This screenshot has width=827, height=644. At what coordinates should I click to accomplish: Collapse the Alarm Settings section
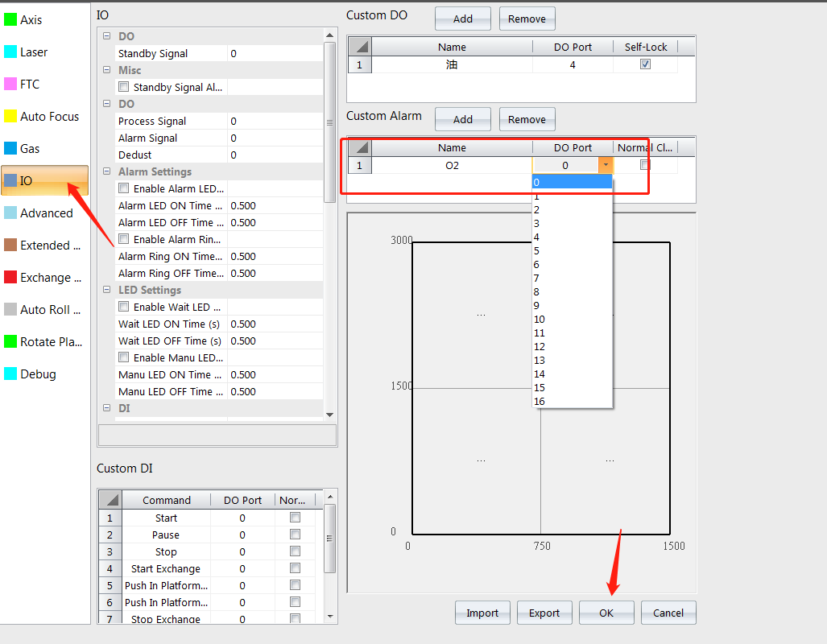click(x=107, y=171)
